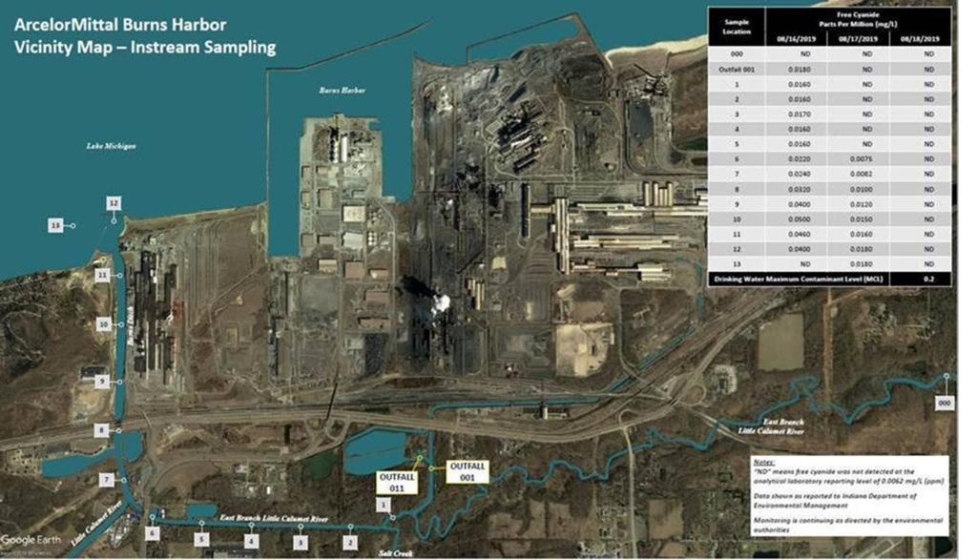Click the title 'ArcelorMittal Burns Harbor'
Image resolution: width=977 pixels, height=560 pixels.
pyautogui.click(x=120, y=25)
